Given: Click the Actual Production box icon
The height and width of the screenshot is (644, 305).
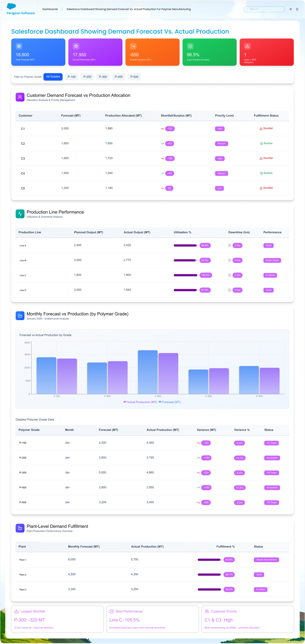Looking at the screenshot, I should tap(76, 46).
